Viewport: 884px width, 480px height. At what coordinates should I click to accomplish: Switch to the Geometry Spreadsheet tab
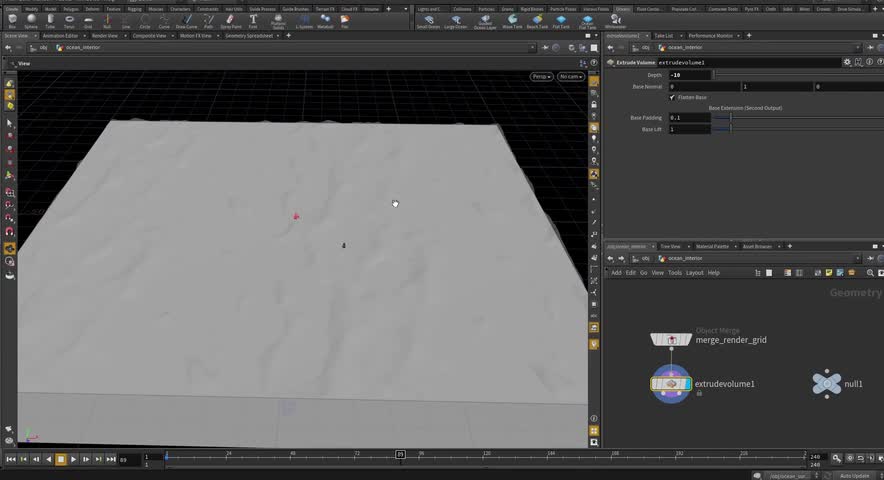[249, 36]
